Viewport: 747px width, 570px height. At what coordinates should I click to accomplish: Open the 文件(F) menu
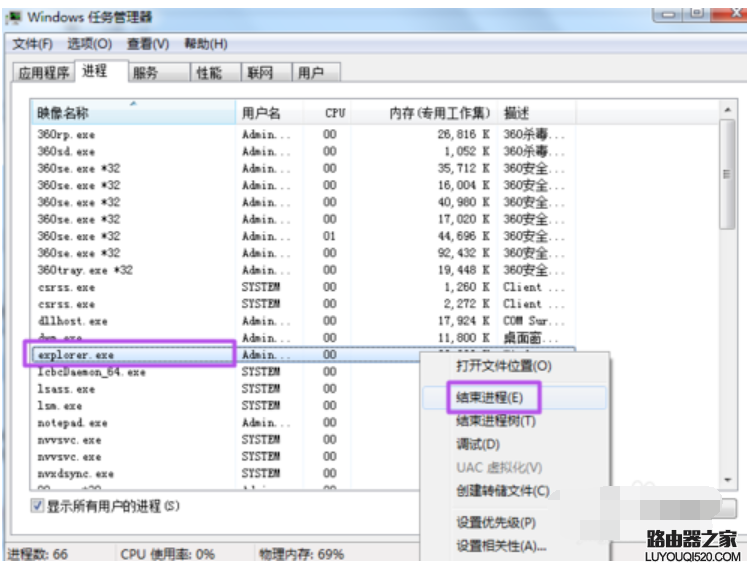[x=32, y=44]
